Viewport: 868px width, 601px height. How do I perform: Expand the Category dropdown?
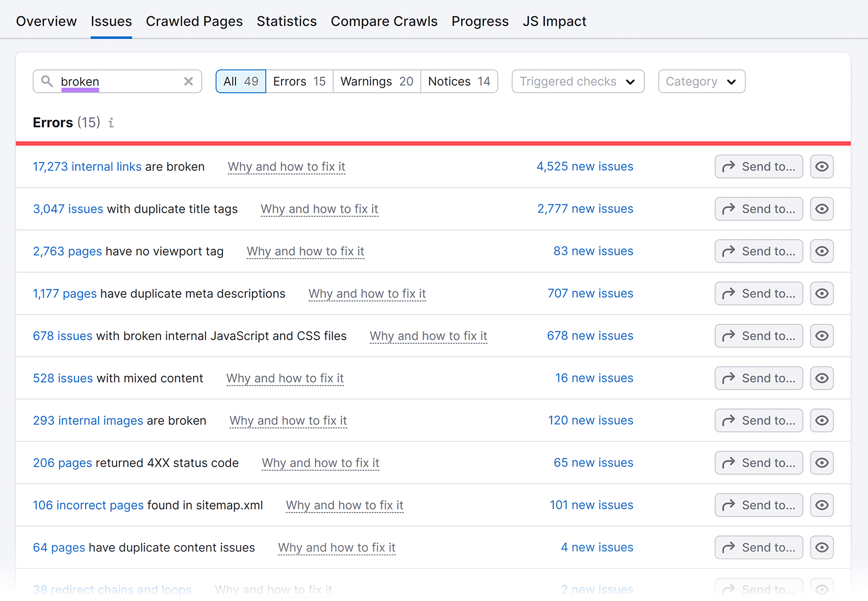point(701,81)
